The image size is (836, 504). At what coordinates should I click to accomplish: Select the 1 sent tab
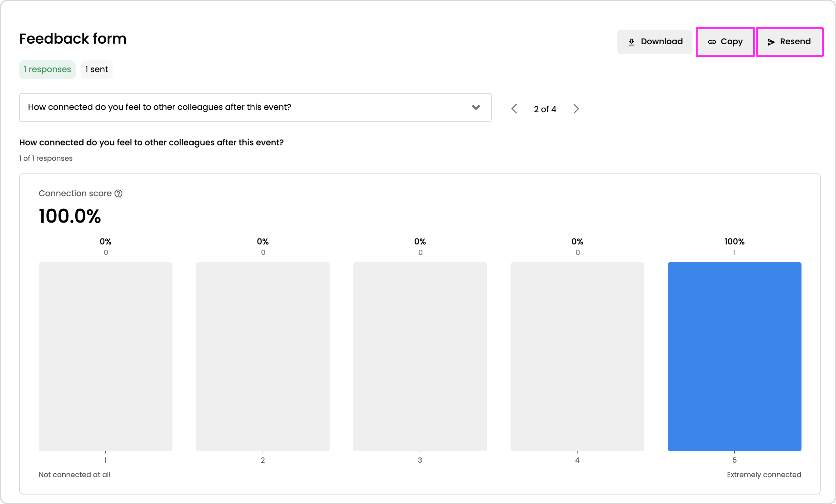tap(96, 69)
